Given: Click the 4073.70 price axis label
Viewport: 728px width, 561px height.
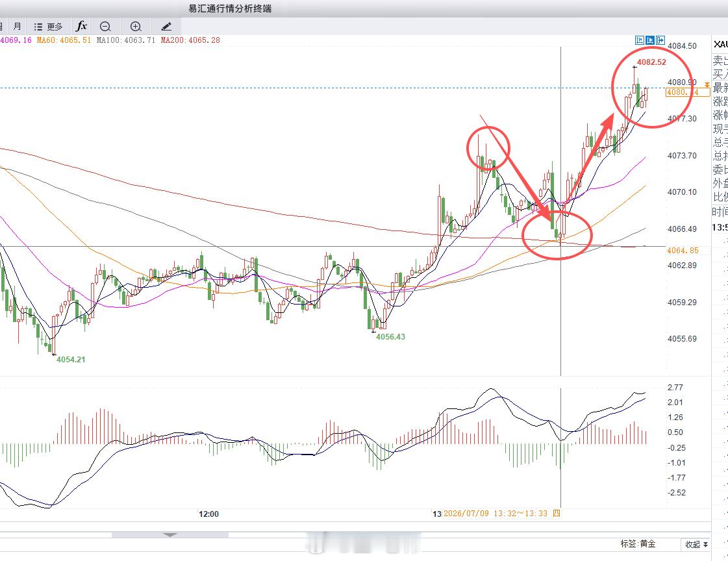Looking at the screenshot, I should click(682, 155).
